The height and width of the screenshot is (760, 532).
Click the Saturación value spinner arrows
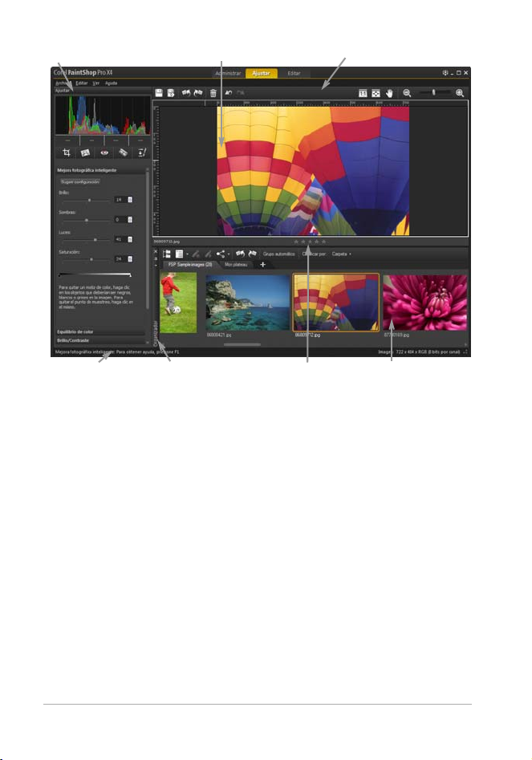[130, 259]
